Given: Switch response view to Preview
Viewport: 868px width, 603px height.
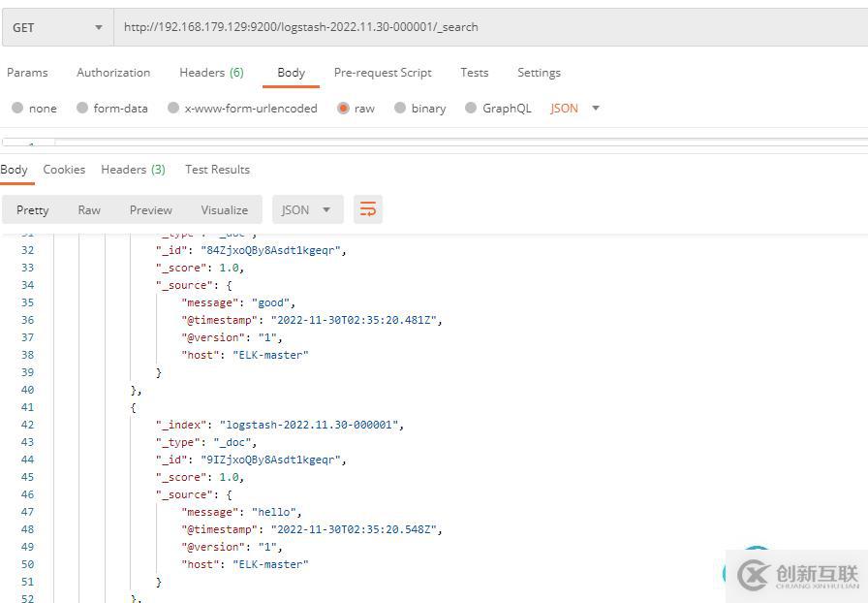Looking at the screenshot, I should 151,209.
